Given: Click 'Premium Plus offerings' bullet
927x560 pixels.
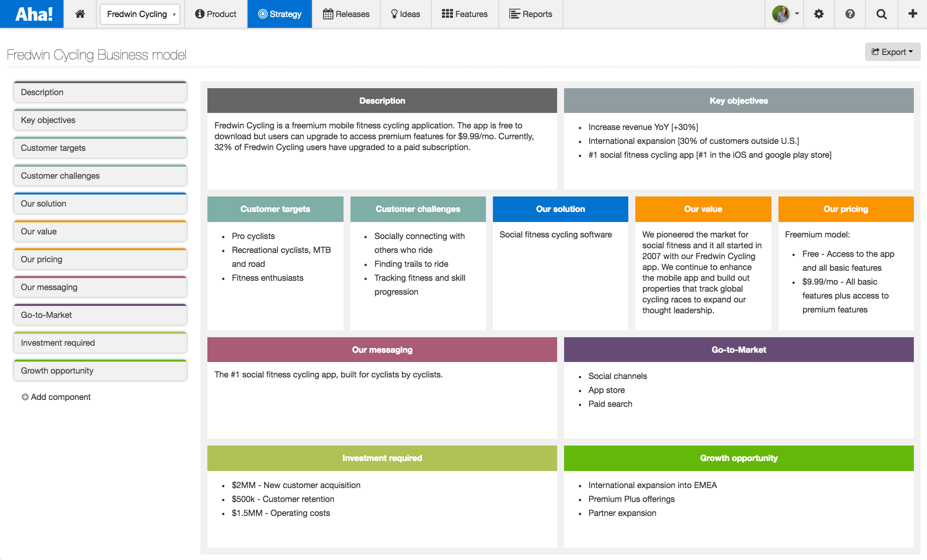Looking at the screenshot, I should [x=631, y=499].
